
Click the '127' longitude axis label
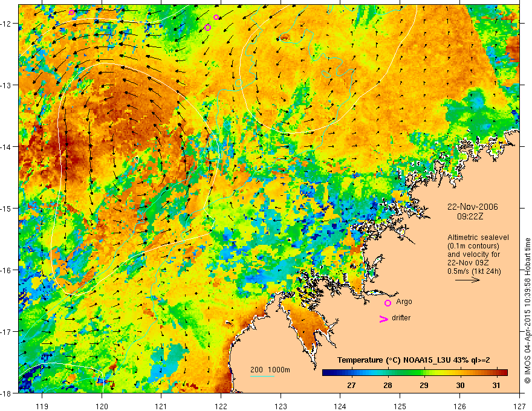click(519, 406)
